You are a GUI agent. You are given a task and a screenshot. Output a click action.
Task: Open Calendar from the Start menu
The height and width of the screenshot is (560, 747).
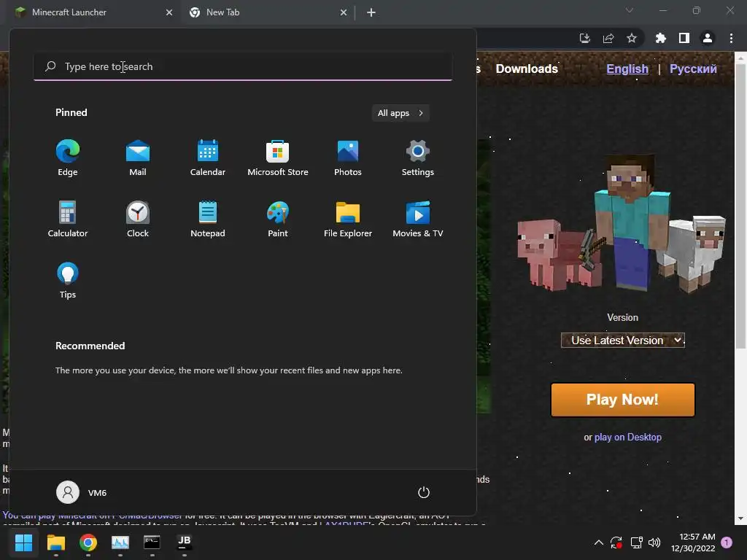[x=208, y=158]
